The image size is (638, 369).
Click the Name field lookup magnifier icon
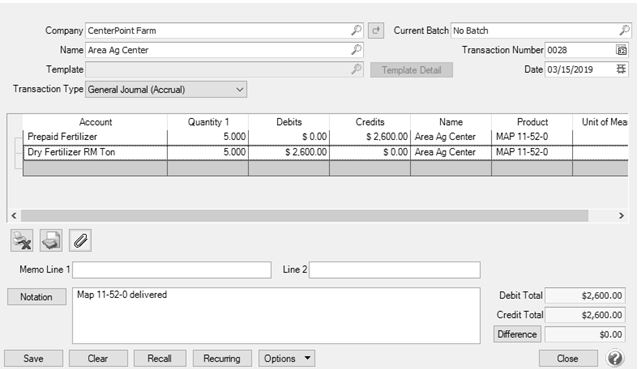(x=356, y=50)
